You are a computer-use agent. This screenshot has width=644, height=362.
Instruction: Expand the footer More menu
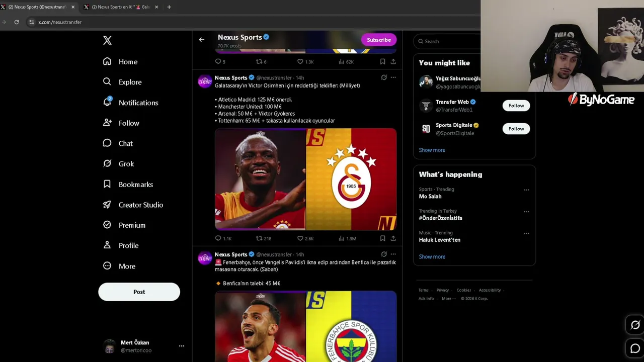pos(448,299)
